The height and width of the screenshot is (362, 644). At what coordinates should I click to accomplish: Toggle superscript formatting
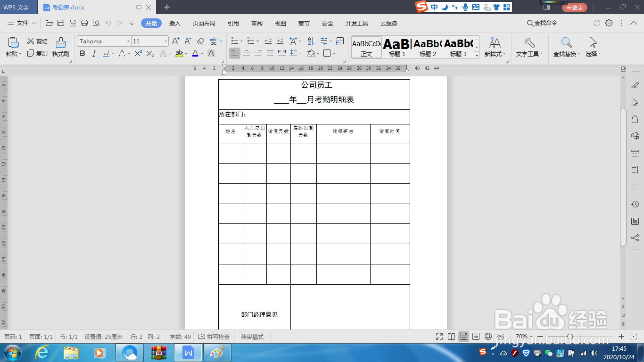pyautogui.click(x=138, y=53)
